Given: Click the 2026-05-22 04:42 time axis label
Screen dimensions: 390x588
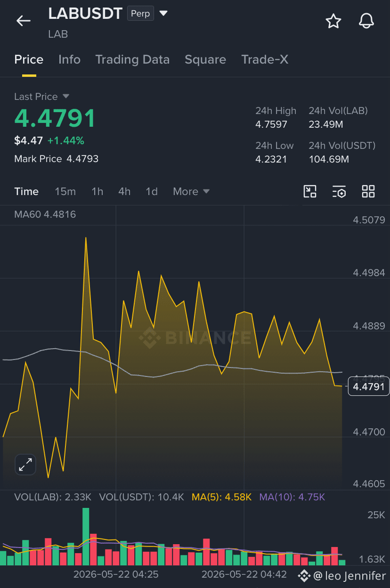Looking at the screenshot, I should pos(244,574).
